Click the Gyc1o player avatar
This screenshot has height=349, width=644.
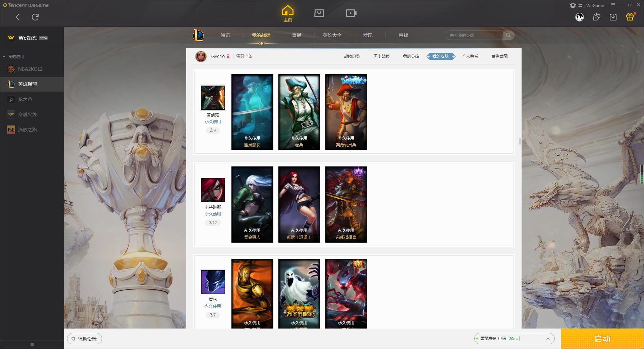[x=201, y=56]
